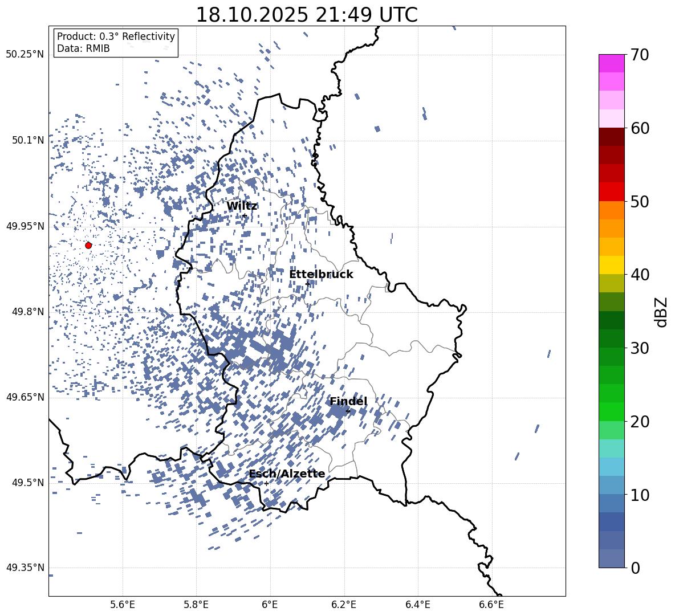The height and width of the screenshot is (616, 675).
Task: Click the Wiltz station cross marker
Action: point(244,215)
